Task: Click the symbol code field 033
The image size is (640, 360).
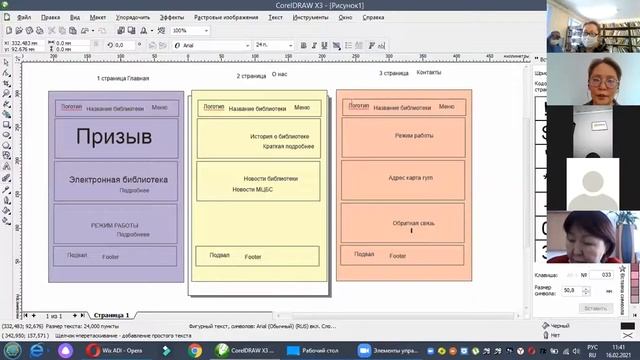Action: 601,275
